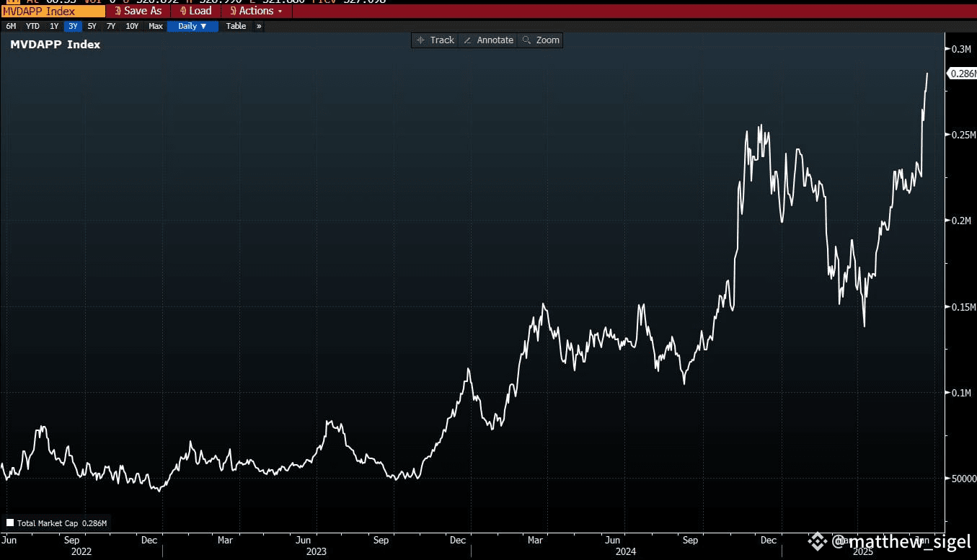This screenshot has height=560, width=977.
Task: Switch the range to 6M
Action: pos(11,26)
